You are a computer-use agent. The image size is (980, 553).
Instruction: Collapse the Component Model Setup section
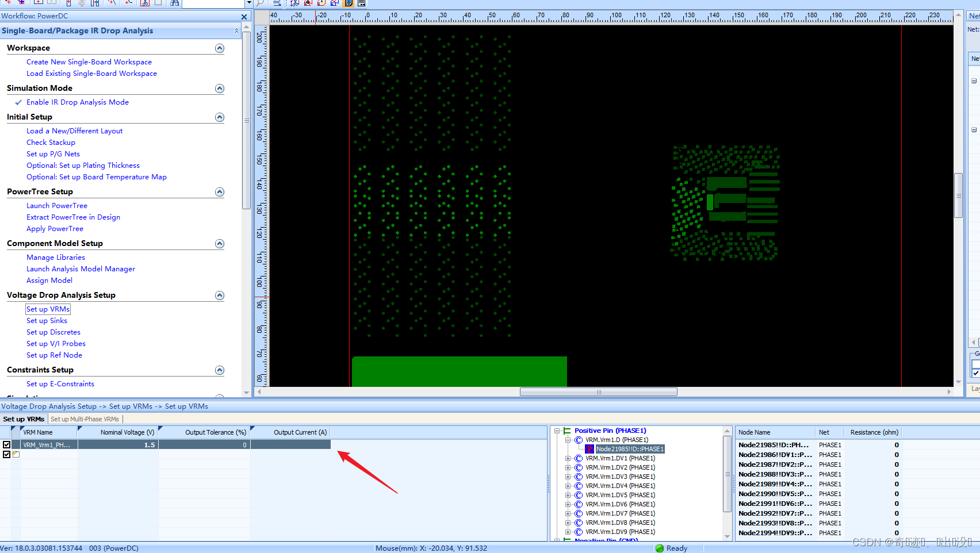pos(220,244)
